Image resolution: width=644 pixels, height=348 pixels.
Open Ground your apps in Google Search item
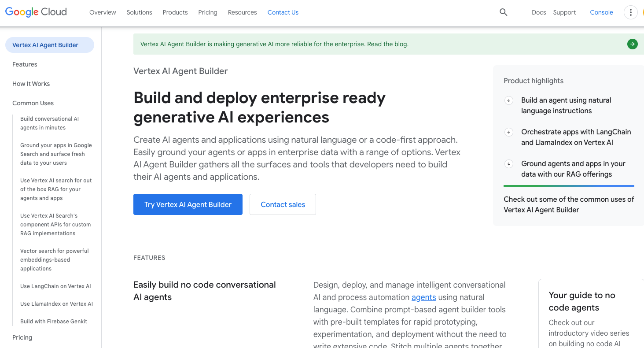pos(56,154)
